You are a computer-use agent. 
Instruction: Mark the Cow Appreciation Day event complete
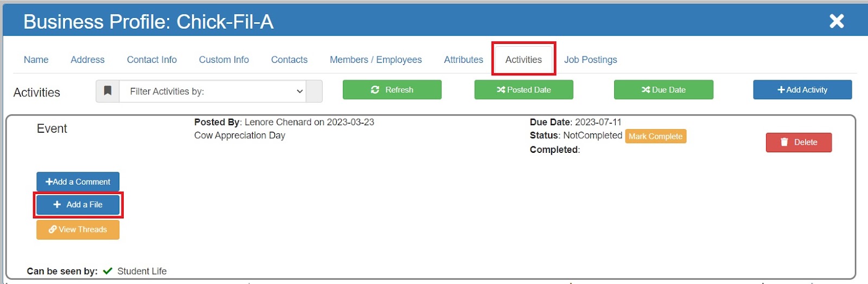point(655,136)
